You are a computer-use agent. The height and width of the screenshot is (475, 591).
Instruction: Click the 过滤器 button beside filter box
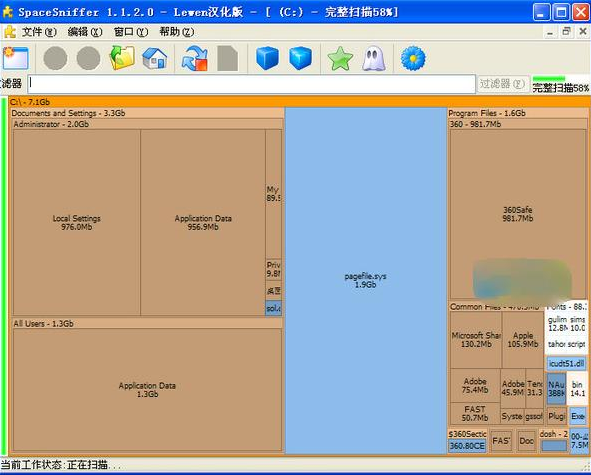click(x=502, y=84)
